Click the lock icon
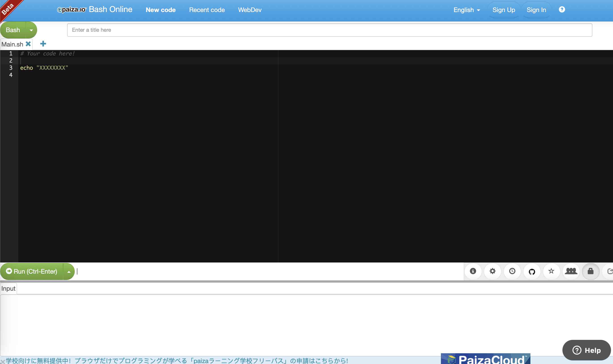 (591, 271)
